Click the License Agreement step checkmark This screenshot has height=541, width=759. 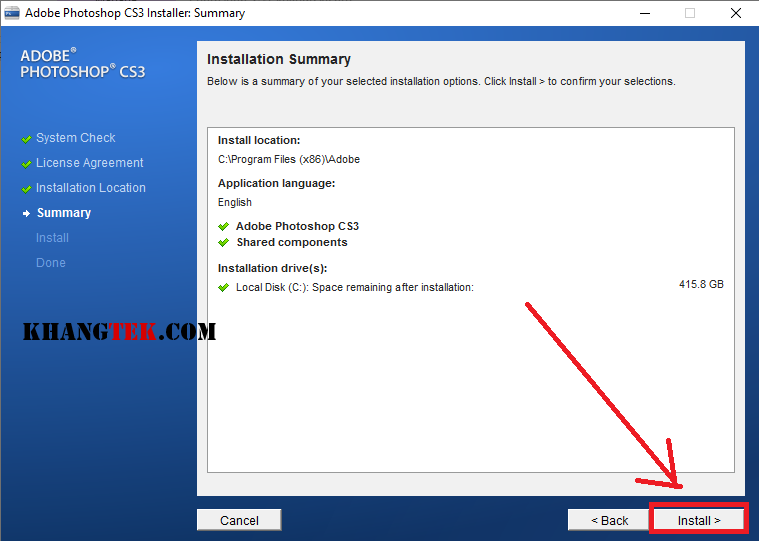[x=26, y=164]
